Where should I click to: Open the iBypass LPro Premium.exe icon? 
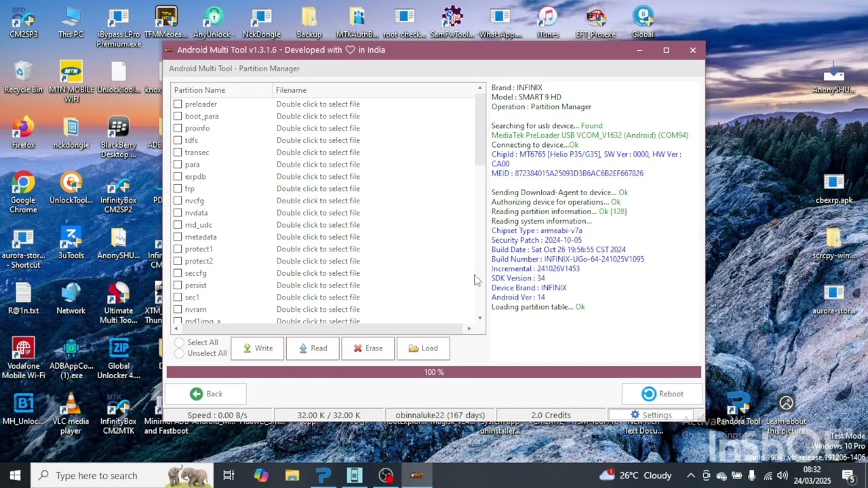[x=119, y=27]
